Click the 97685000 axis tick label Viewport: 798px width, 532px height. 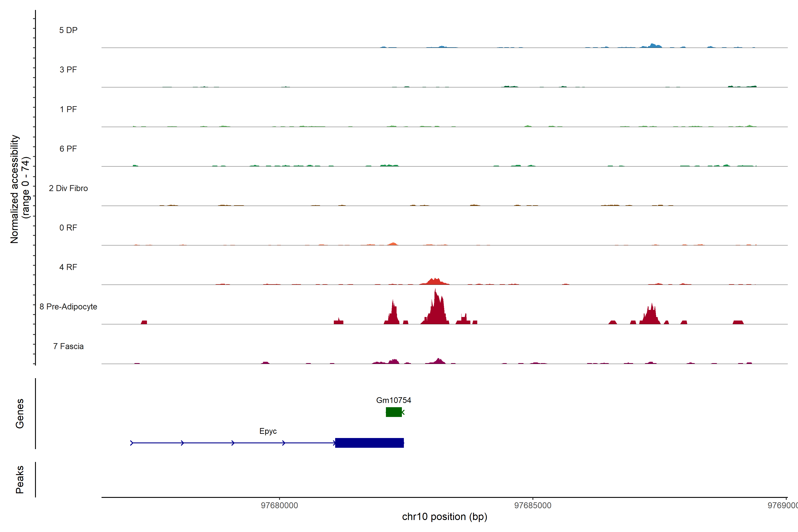(x=533, y=505)
